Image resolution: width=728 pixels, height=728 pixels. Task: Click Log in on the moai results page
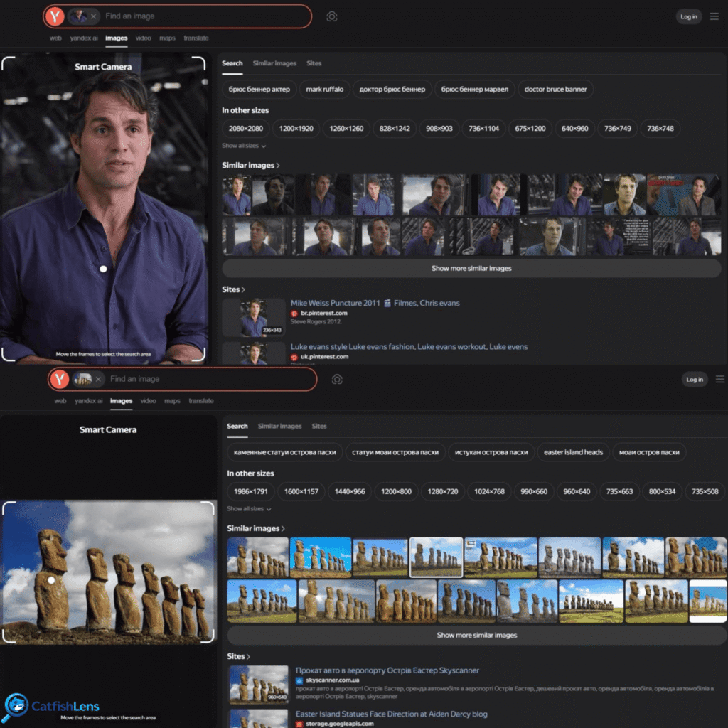(x=695, y=380)
